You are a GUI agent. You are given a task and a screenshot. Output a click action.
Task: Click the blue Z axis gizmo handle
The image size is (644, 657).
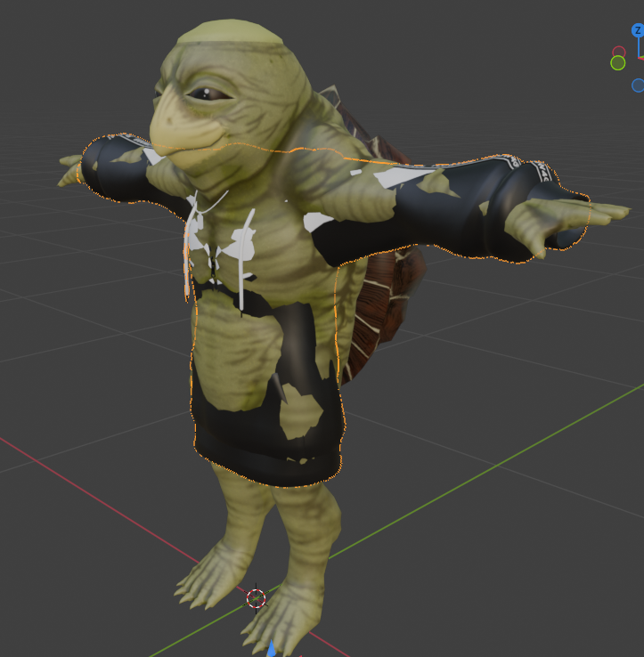[x=638, y=30]
